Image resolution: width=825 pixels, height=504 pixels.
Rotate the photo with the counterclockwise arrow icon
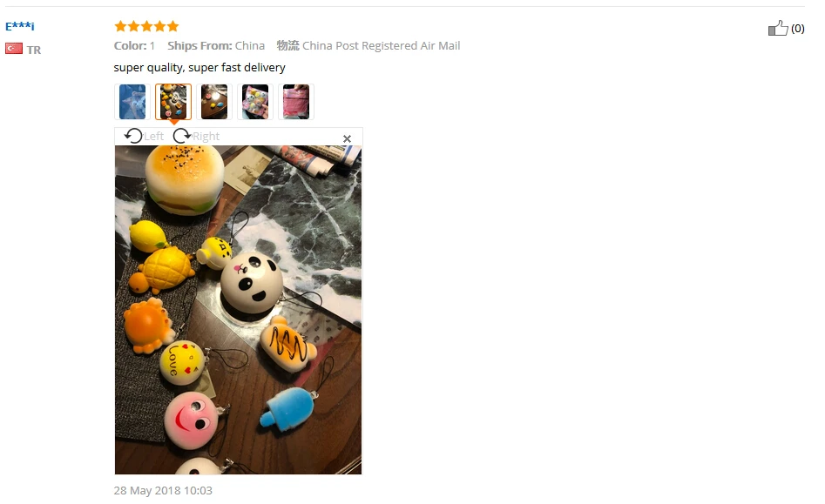133,136
